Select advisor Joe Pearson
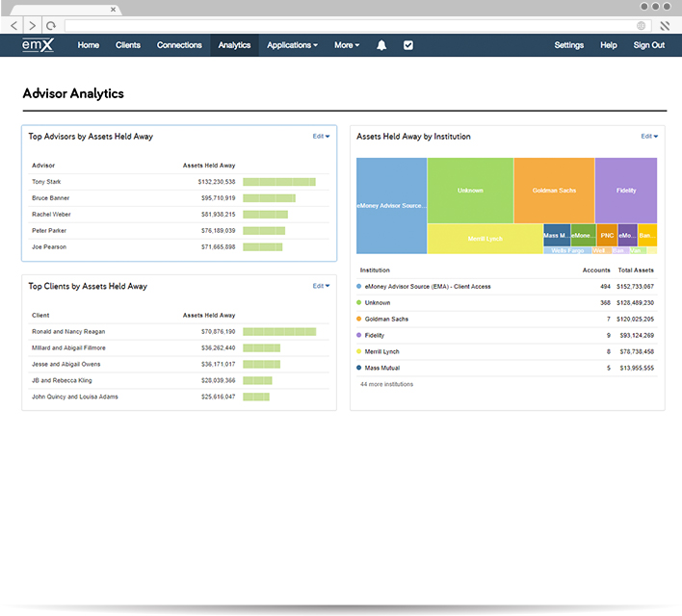Screen dimensions: 682x616 [x=49, y=247]
